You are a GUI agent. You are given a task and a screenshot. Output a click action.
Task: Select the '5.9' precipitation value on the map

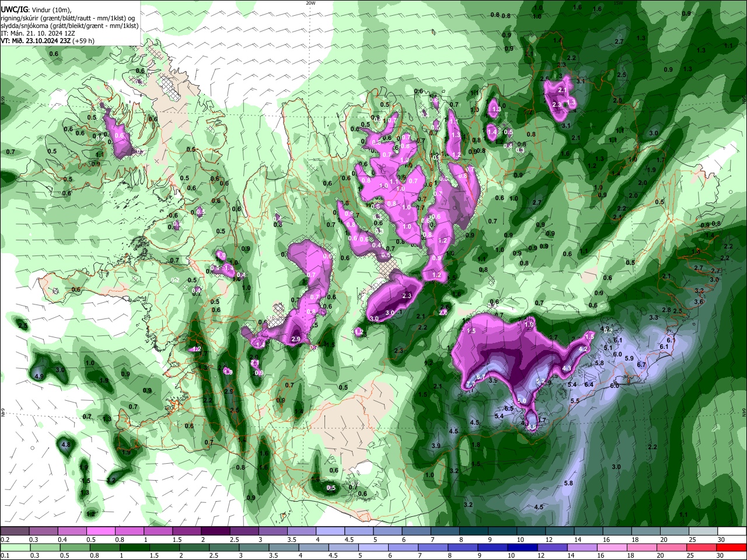(x=629, y=358)
